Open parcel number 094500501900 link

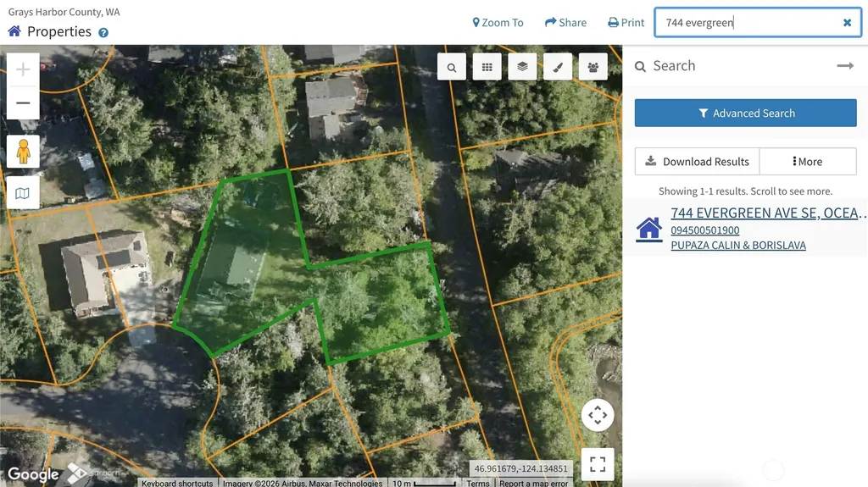tap(705, 230)
